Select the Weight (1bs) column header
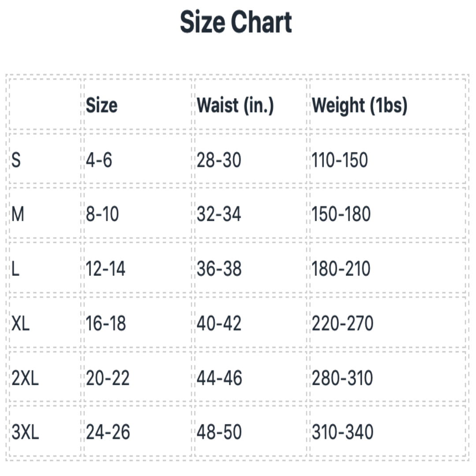476x476 pixels. point(359,105)
